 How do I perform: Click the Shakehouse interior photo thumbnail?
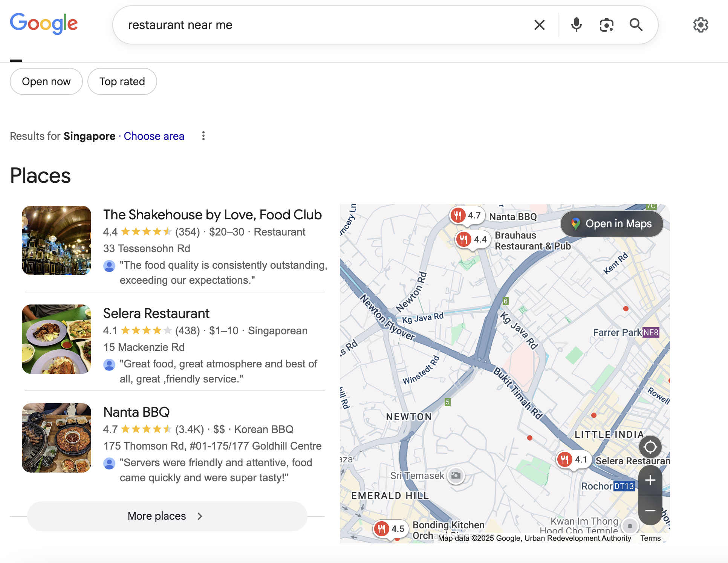pyautogui.click(x=57, y=240)
